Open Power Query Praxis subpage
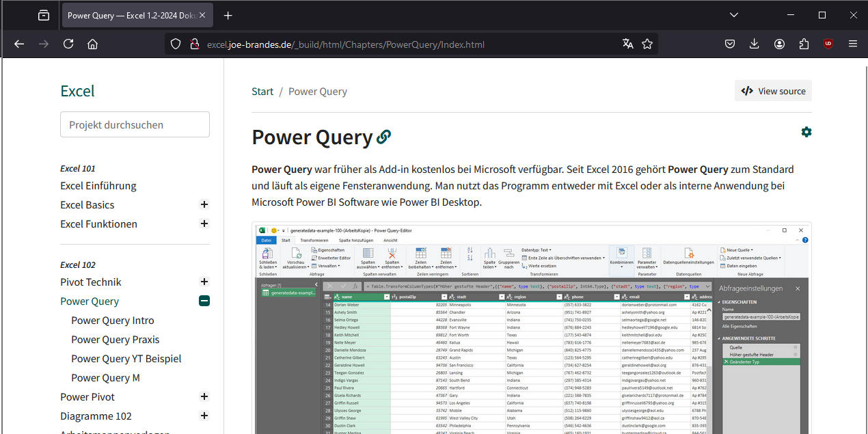 (116, 340)
